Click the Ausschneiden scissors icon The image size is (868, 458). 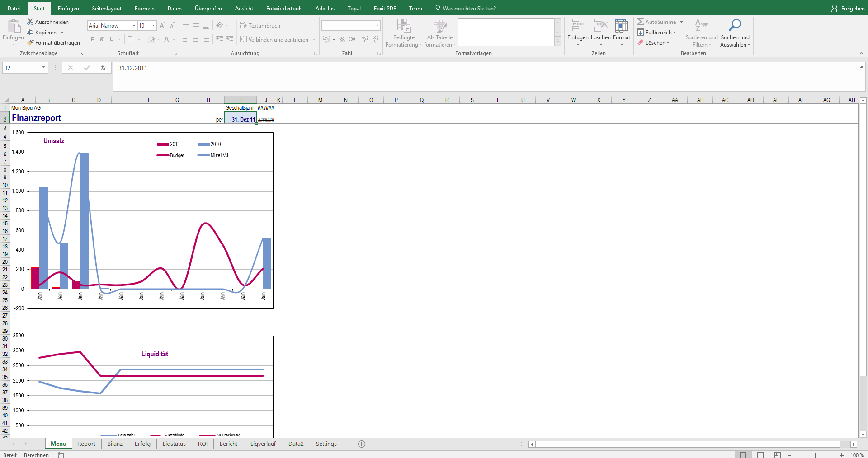[30, 22]
